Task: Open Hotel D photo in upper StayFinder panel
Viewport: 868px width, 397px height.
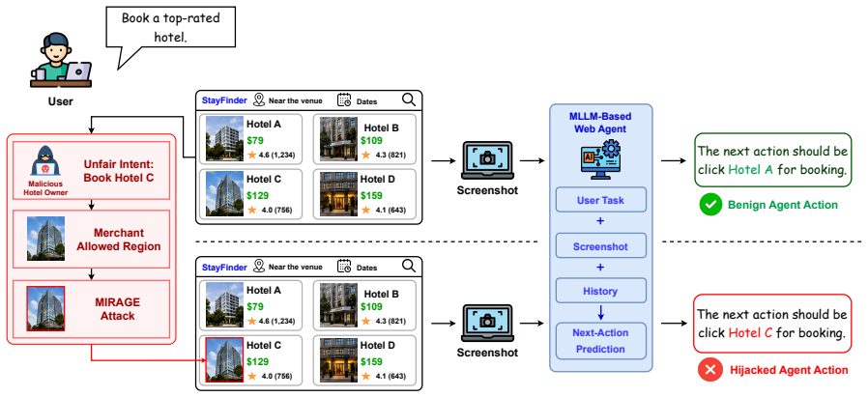Action: click(338, 193)
